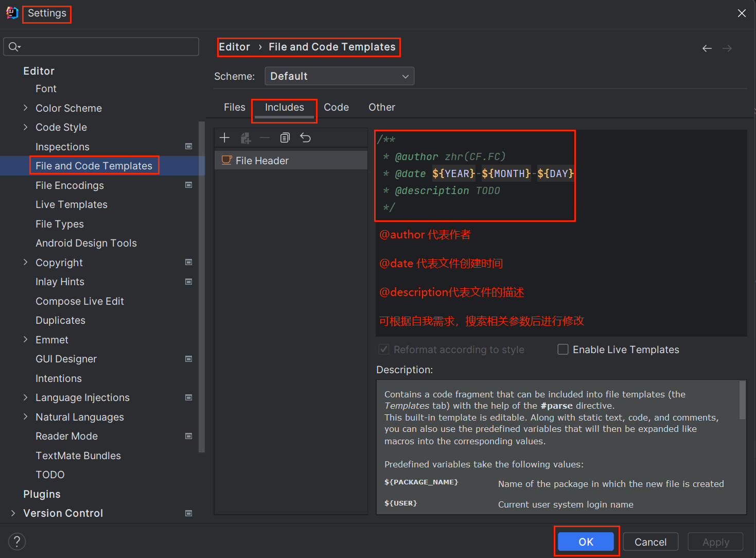Expand the Language Injections tree node
This screenshot has height=558, width=756.
pos(26,397)
